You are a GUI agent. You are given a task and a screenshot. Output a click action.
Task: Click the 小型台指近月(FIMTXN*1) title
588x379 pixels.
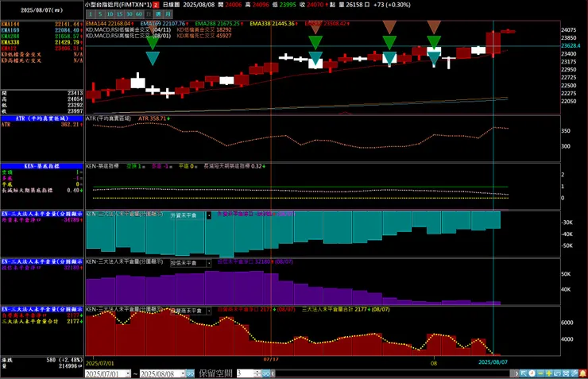tap(118, 5)
